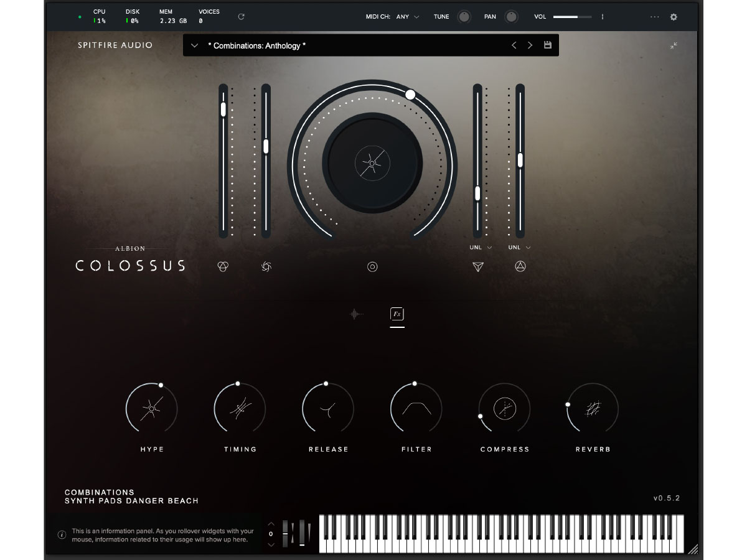Open the first UNL dropdown

481,248
